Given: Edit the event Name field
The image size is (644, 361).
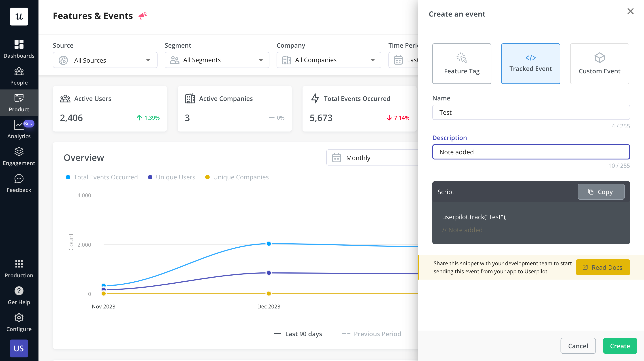Looking at the screenshot, I should (531, 112).
